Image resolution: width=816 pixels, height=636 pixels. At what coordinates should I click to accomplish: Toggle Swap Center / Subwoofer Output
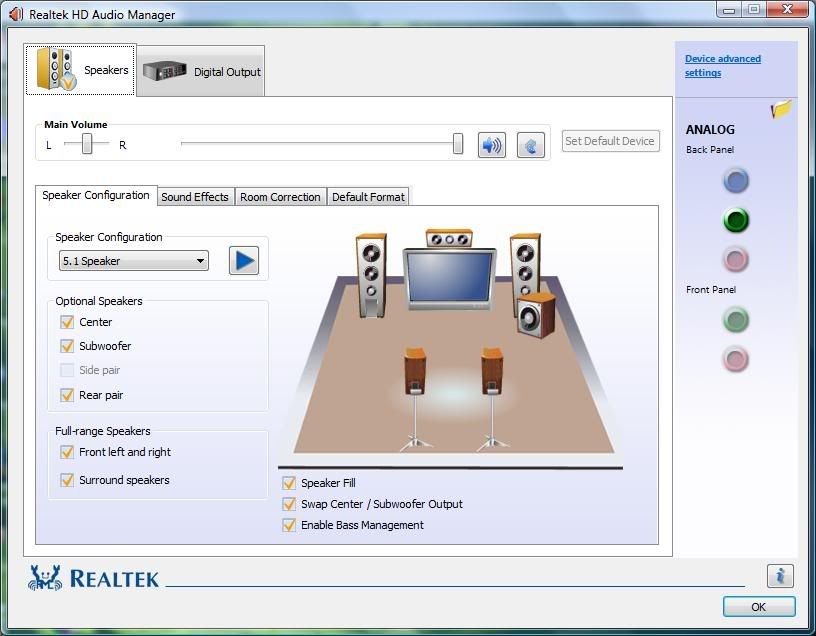tap(289, 504)
